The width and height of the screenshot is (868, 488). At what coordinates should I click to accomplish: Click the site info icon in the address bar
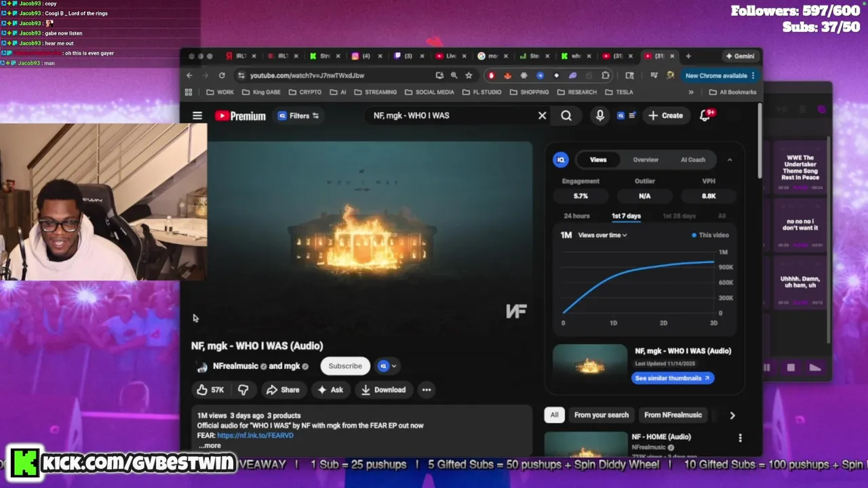pos(241,75)
